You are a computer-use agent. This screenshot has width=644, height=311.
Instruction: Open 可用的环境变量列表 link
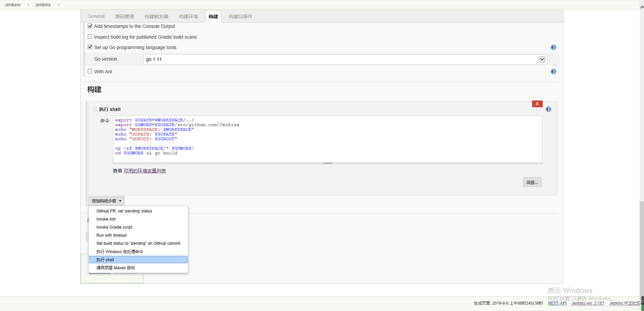pos(145,171)
